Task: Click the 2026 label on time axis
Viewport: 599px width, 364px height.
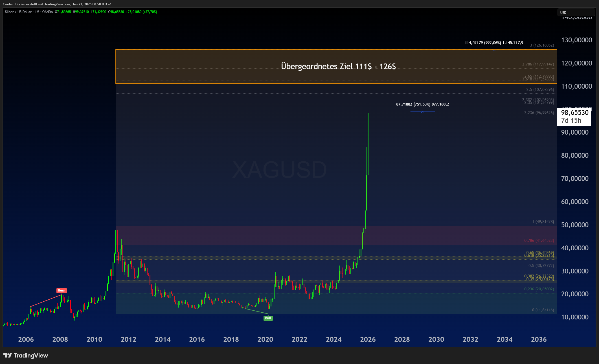Action: point(368,339)
